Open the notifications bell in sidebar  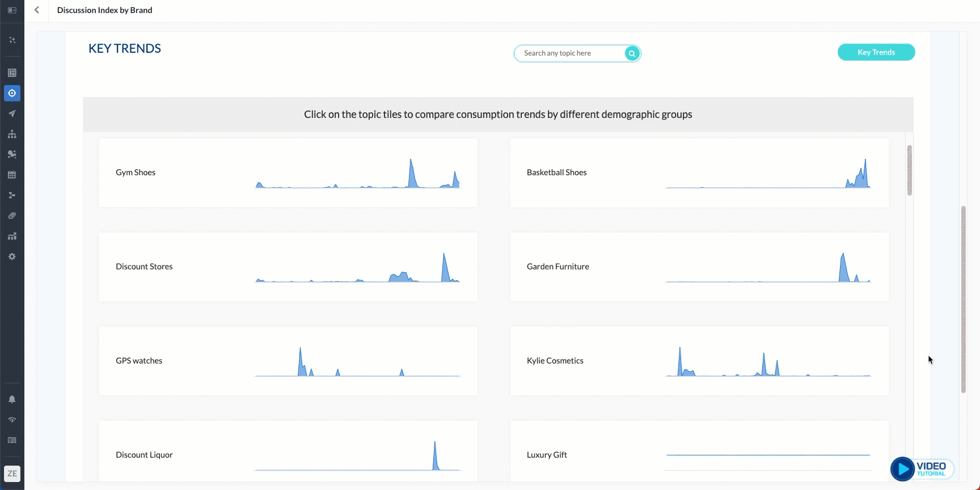click(12, 399)
